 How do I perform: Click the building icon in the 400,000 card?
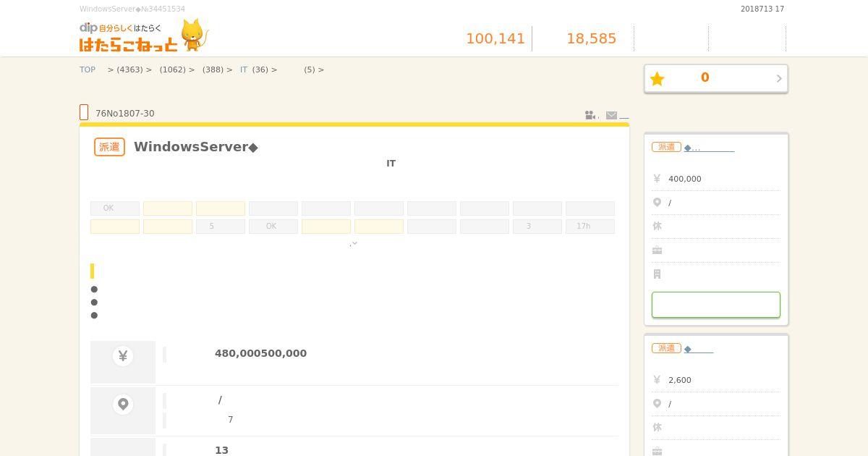click(x=657, y=274)
